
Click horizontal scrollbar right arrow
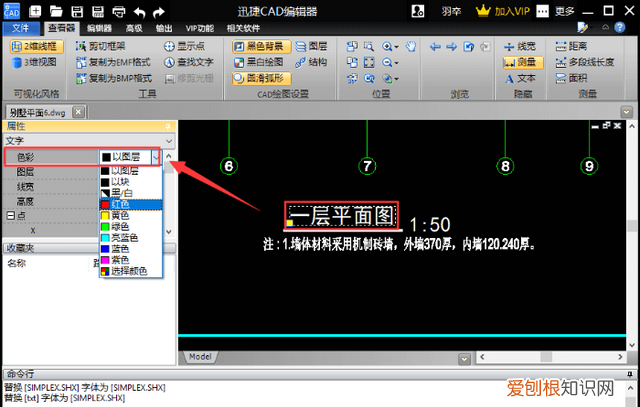(x=620, y=357)
